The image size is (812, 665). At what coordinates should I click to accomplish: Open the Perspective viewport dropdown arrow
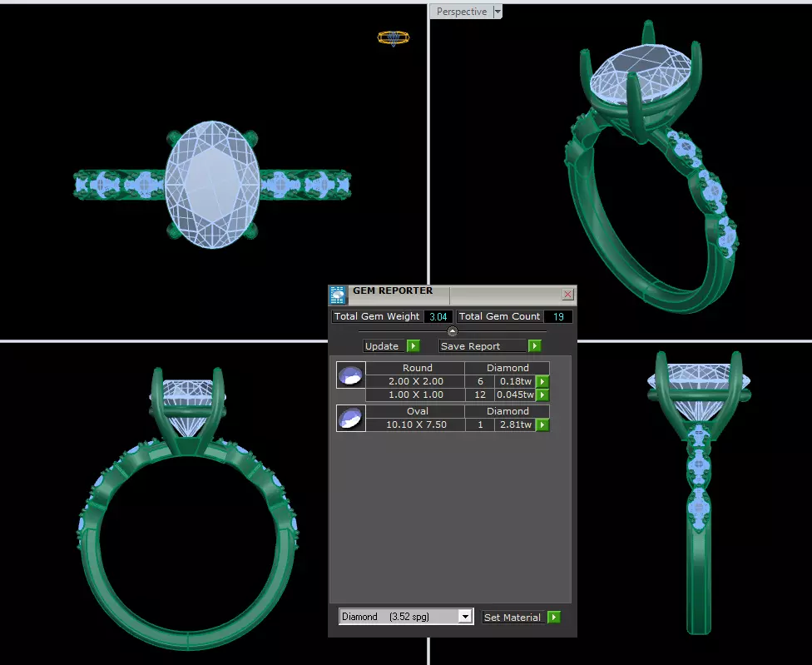498,12
